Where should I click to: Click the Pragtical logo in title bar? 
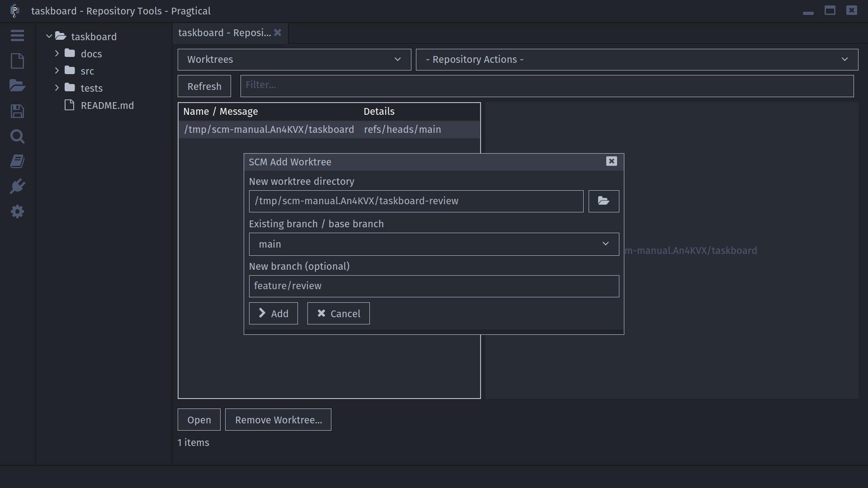click(x=14, y=10)
